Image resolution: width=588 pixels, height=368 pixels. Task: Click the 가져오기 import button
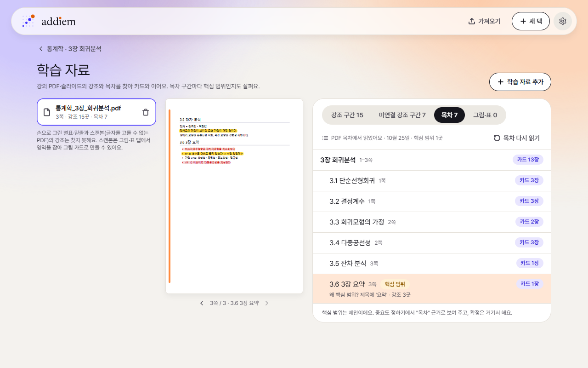(x=484, y=21)
